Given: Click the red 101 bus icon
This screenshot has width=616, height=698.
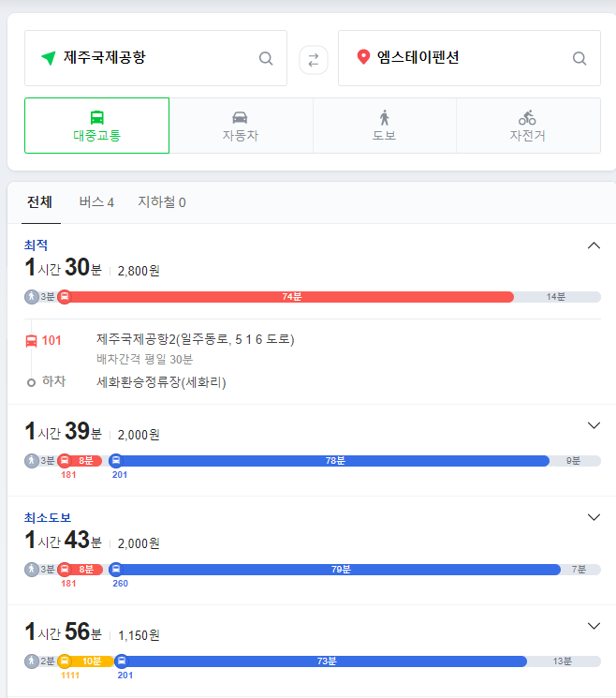Looking at the screenshot, I should [x=31, y=341].
